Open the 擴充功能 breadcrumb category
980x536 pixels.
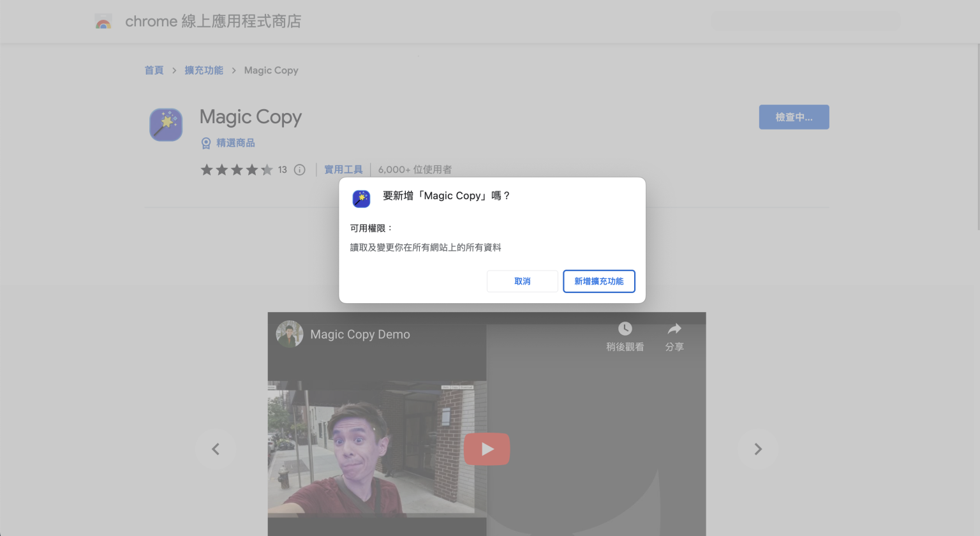coord(204,70)
